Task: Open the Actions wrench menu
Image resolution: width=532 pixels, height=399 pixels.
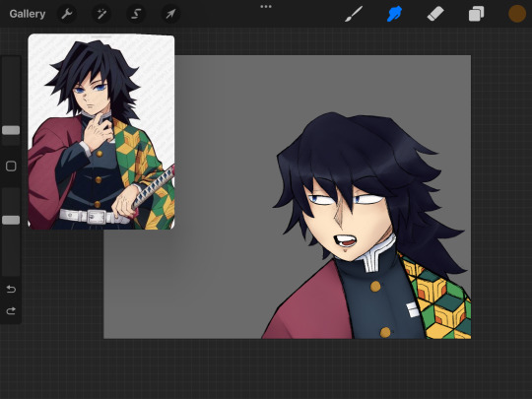Action: 67,14
